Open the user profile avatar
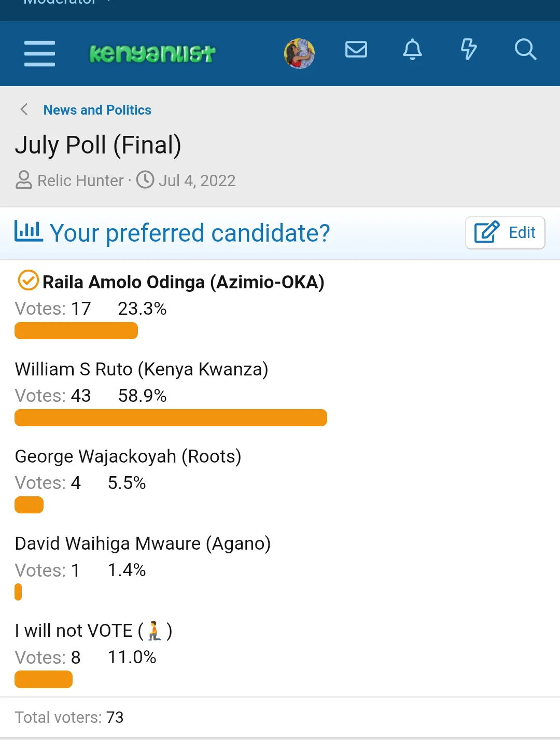 point(299,53)
